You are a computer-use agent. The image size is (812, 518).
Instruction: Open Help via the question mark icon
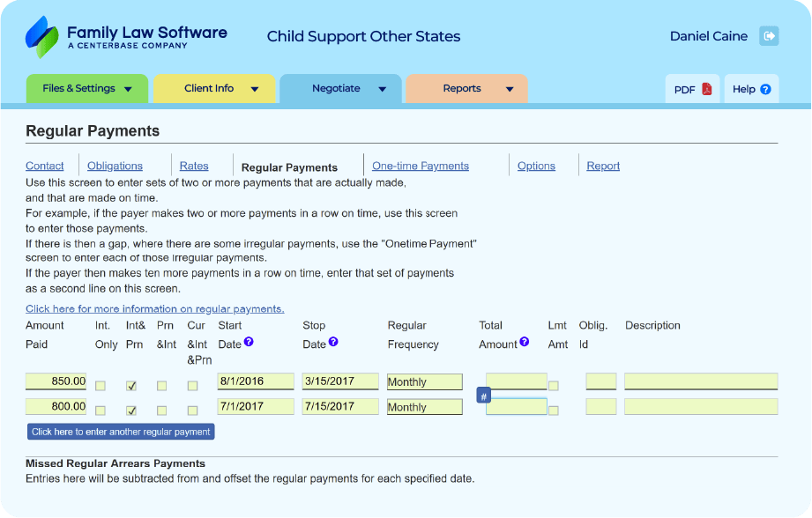pos(765,89)
